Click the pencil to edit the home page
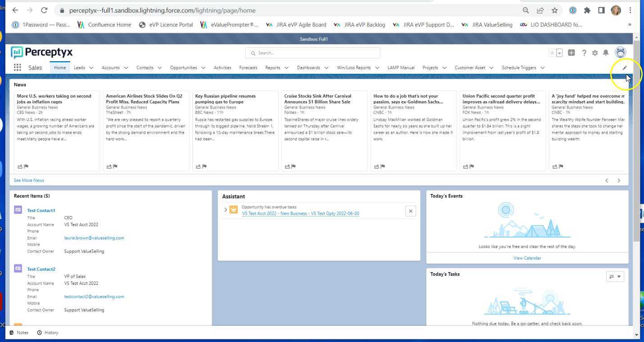The image size is (644, 342). pos(624,67)
